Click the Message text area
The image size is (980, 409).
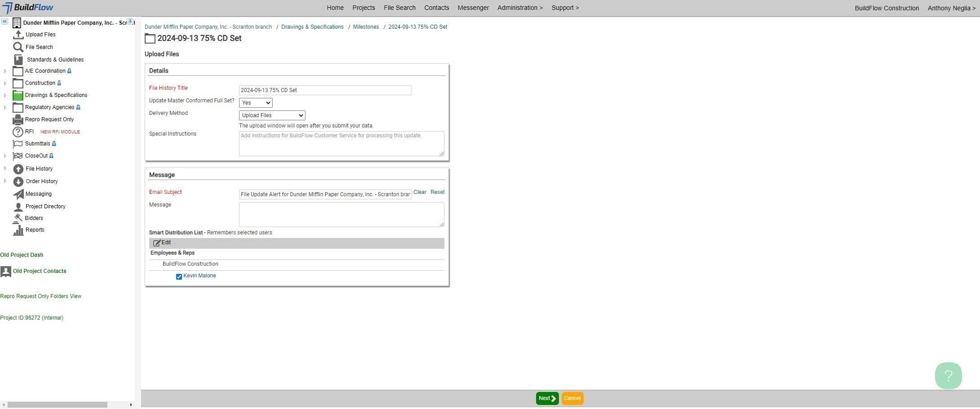(341, 215)
